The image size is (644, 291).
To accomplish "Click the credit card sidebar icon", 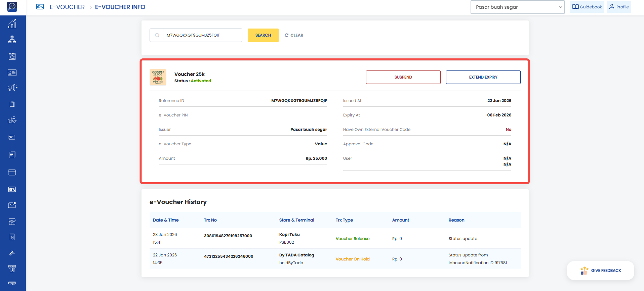I will click(12, 173).
